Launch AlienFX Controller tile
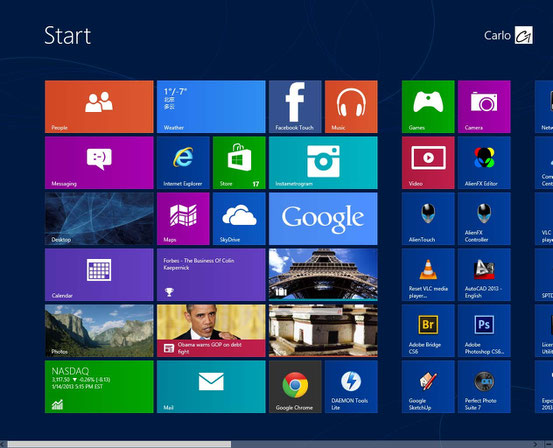This screenshot has width=553, height=448. (484, 219)
